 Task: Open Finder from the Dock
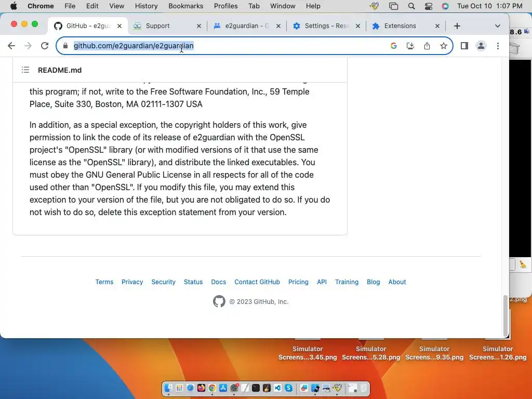coord(169,388)
